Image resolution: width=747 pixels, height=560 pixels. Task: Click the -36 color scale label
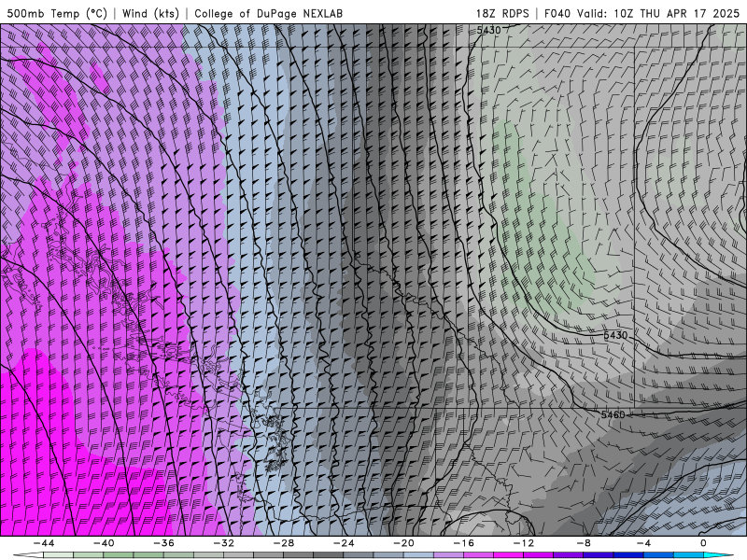(x=163, y=543)
